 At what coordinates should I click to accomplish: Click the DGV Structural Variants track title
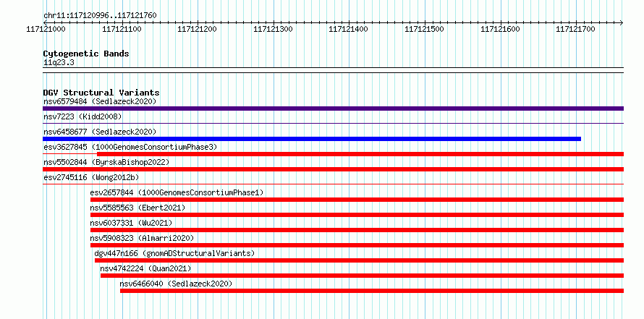[x=101, y=93]
